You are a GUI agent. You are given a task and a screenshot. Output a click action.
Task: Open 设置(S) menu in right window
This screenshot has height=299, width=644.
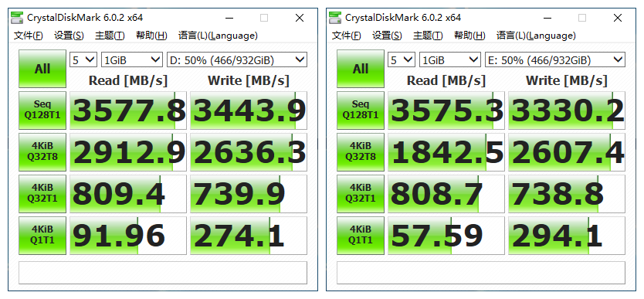tap(387, 36)
